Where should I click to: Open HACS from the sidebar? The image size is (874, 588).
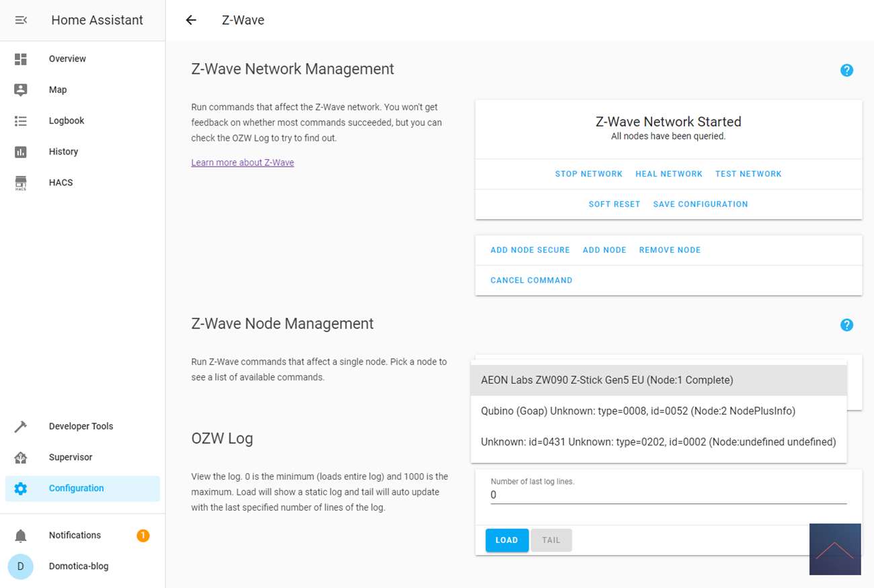coord(61,183)
